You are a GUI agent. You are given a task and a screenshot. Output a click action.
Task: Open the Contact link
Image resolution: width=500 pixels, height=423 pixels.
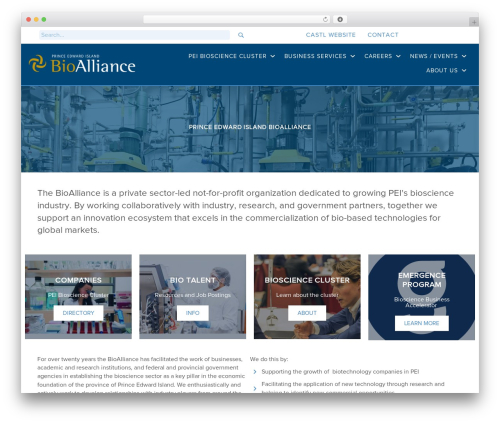tap(383, 35)
